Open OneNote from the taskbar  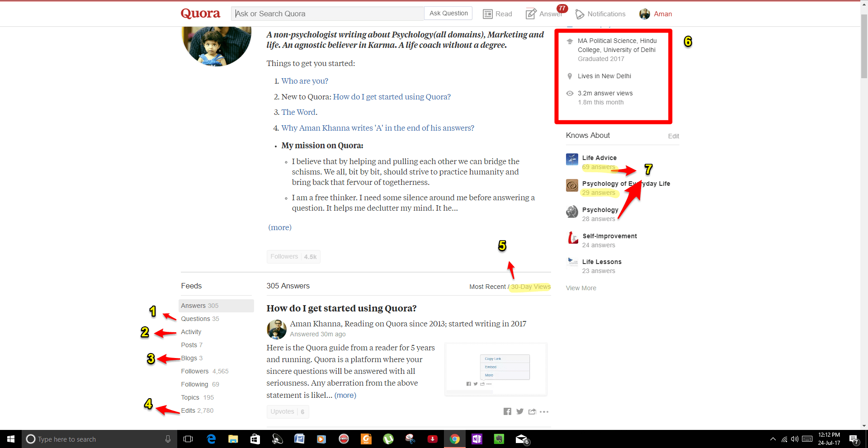point(476,439)
